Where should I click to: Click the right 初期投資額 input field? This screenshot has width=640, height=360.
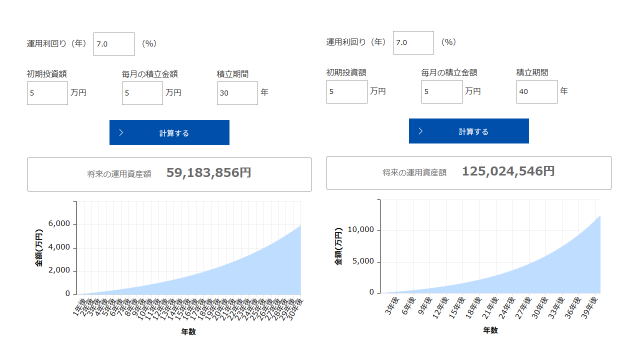click(x=347, y=91)
